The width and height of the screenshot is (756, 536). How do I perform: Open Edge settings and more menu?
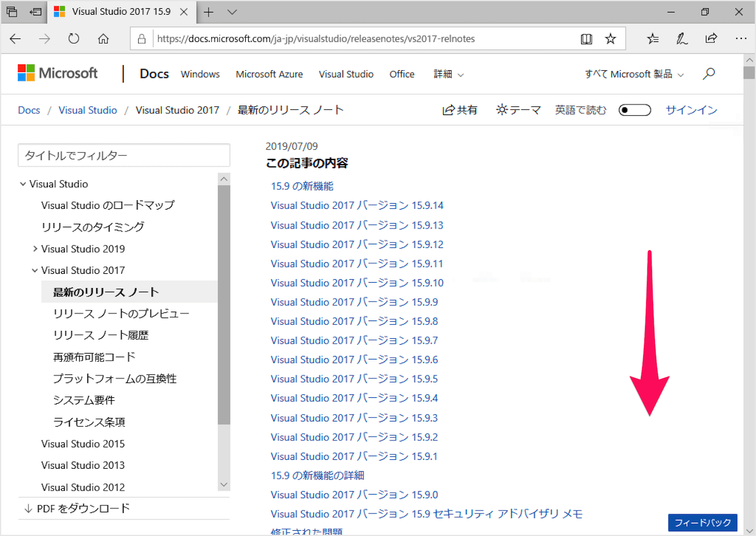pyautogui.click(x=741, y=39)
